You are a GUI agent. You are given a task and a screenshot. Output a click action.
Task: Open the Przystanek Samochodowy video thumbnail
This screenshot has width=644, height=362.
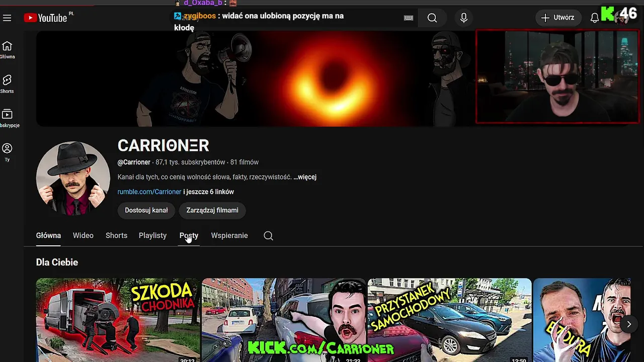(x=450, y=320)
